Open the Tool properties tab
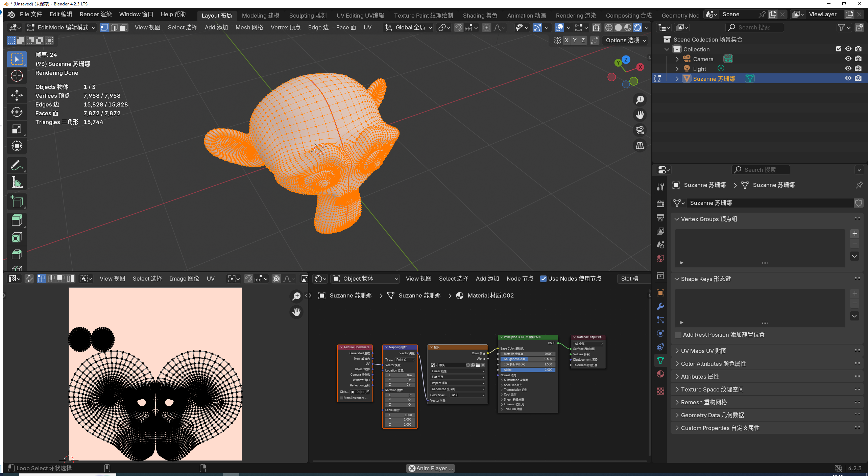868x476 pixels. pos(660,187)
